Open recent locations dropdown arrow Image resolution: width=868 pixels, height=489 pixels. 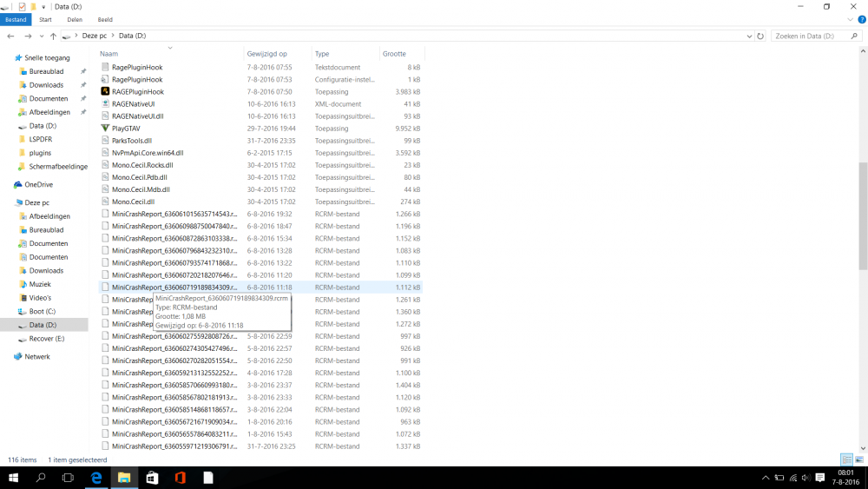(42, 36)
